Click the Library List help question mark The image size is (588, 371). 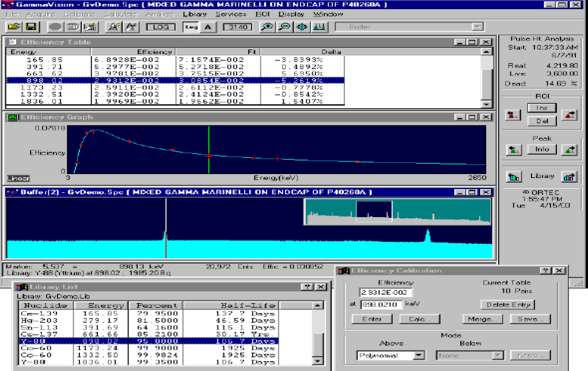coord(308,286)
